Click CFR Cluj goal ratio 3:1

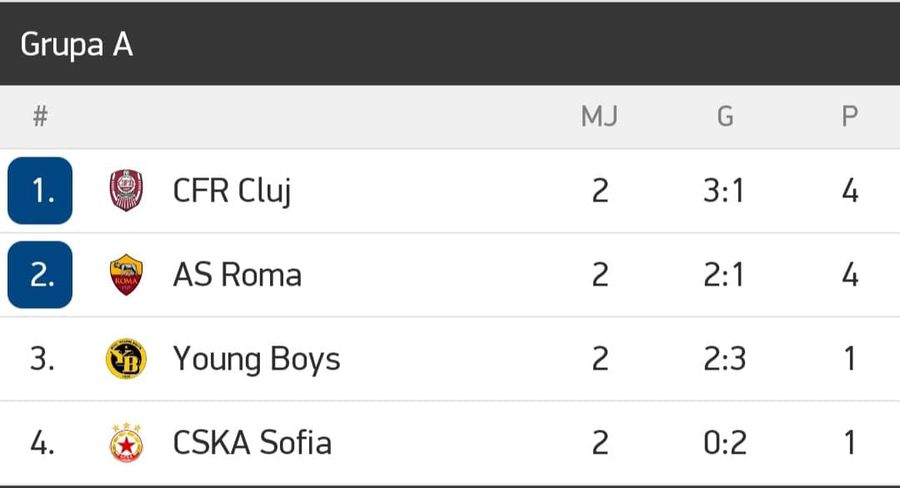[x=724, y=191]
